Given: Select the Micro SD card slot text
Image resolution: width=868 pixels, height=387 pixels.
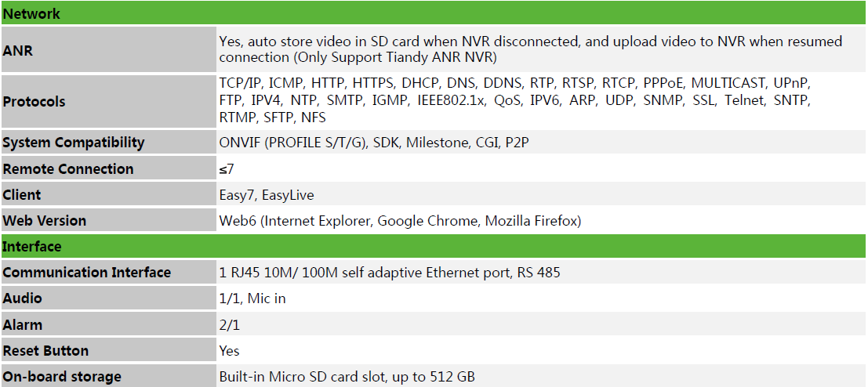Looking at the screenshot, I should [x=347, y=377].
